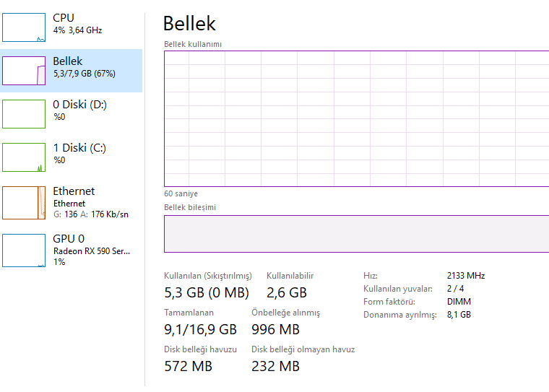Select the Bellek mini graph thumbnail
Image resolution: width=549 pixels, height=392 pixels.
coord(24,70)
